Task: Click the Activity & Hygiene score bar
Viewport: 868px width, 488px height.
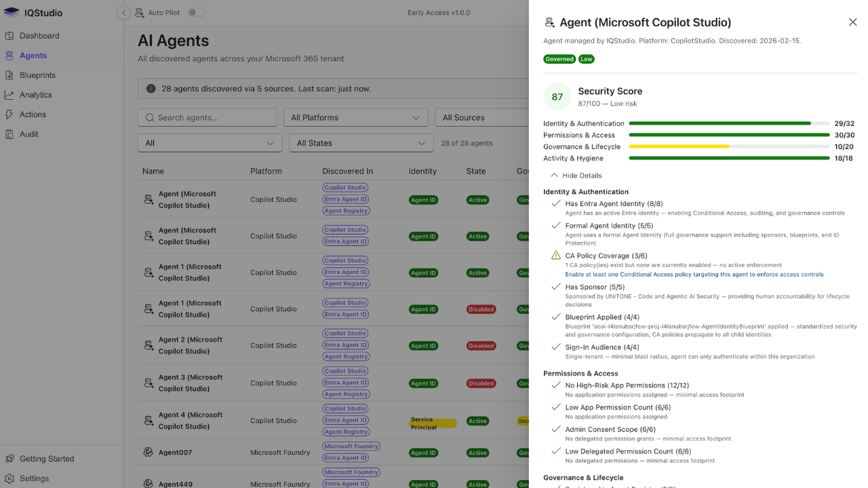Action: (730, 158)
